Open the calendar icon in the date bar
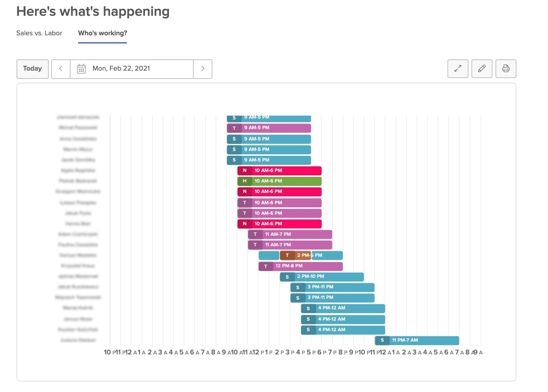 pos(83,69)
